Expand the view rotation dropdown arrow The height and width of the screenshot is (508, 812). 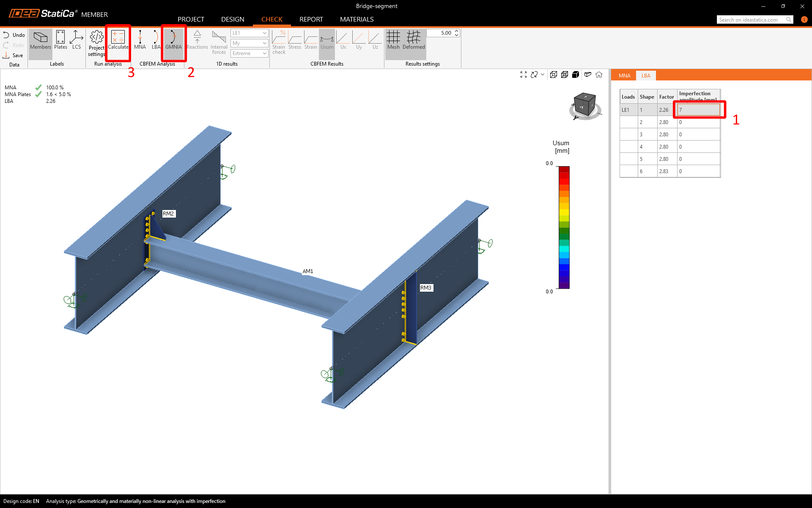[543, 75]
